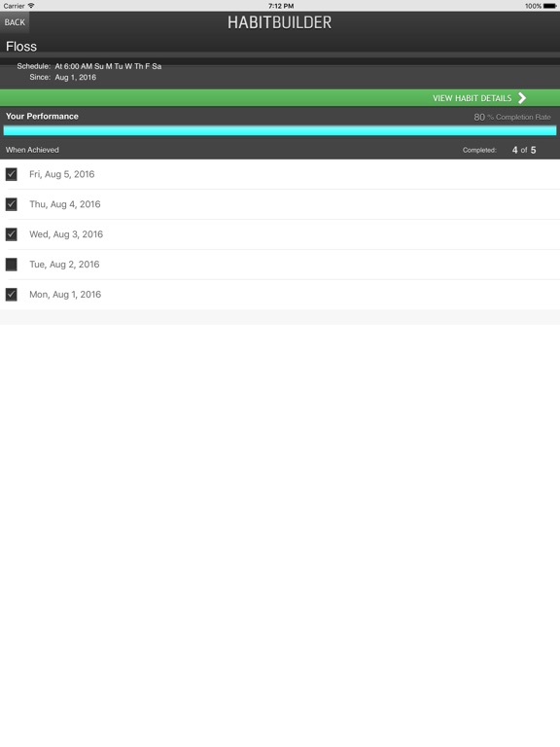Tap the battery indicator icon
The image size is (560, 747).
tap(549, 6)
